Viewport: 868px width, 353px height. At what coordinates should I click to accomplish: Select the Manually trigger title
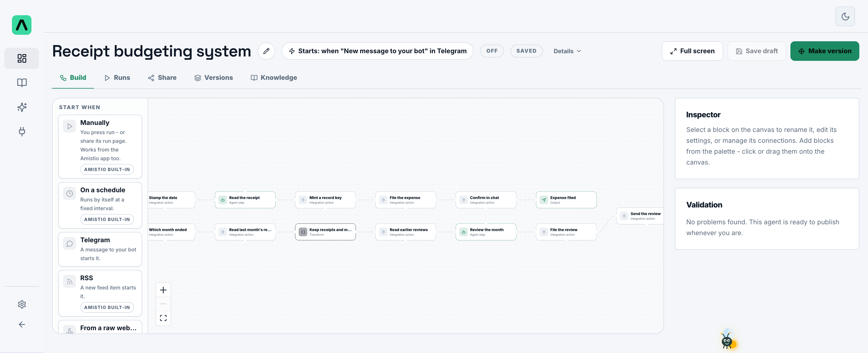point(95,122)
